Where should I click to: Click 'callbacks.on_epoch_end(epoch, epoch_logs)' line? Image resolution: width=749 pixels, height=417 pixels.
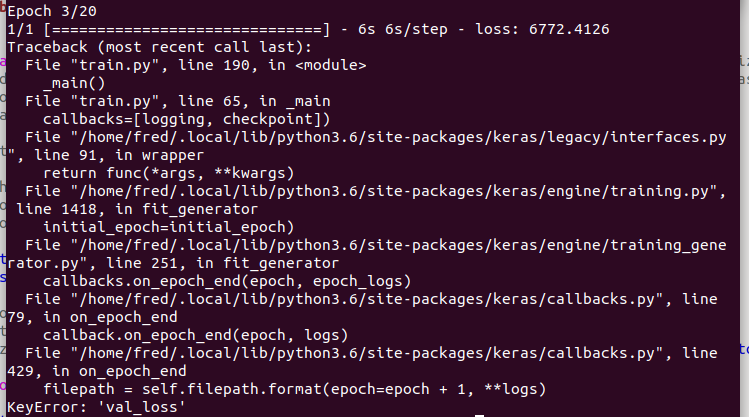tap(227, 281)
